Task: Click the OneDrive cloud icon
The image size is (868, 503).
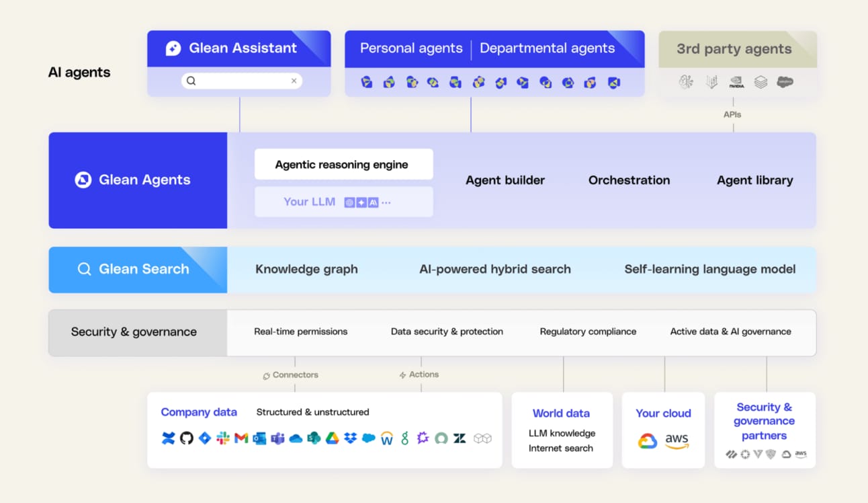Action: (296, 438)
